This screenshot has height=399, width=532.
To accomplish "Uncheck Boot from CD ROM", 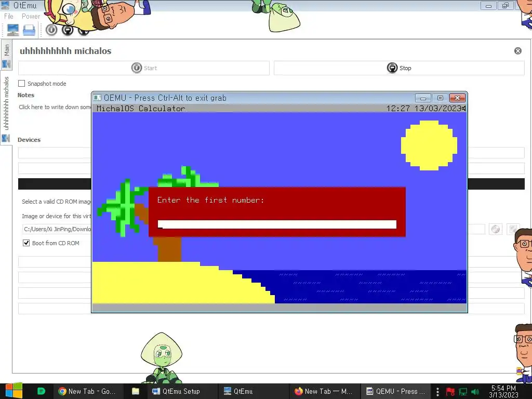I will [26, 243].
